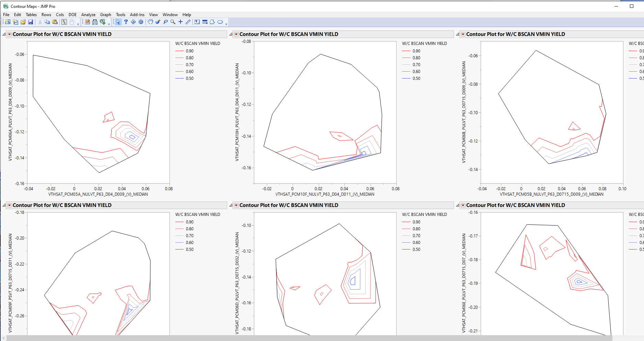Choose the lasso selection tool

165,22
